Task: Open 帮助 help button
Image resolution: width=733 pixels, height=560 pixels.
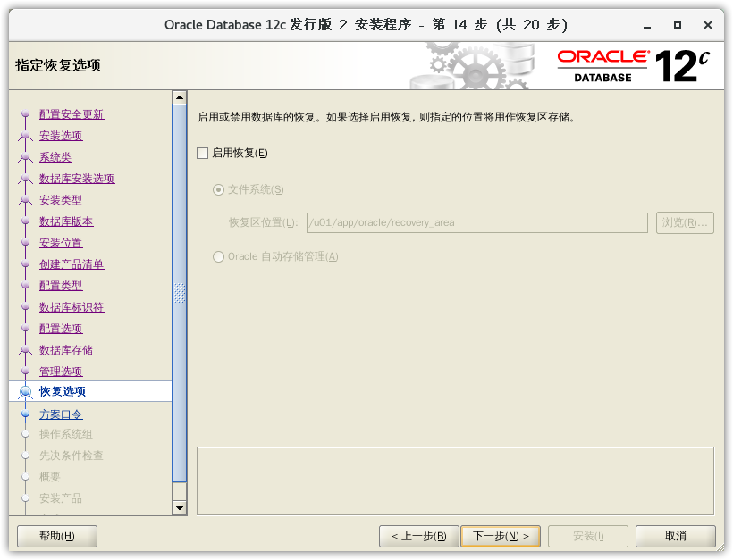Action: click(57, 536)
